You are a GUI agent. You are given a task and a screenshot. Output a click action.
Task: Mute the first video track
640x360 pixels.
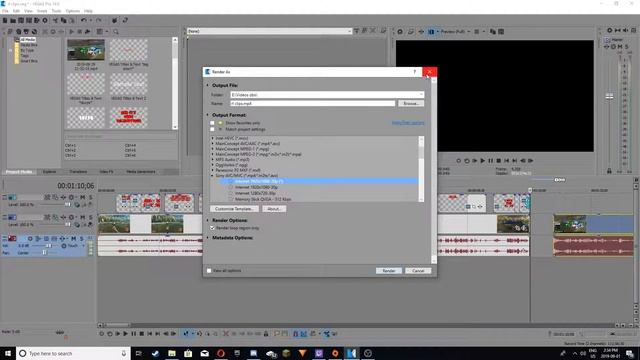tap(82, 198)
